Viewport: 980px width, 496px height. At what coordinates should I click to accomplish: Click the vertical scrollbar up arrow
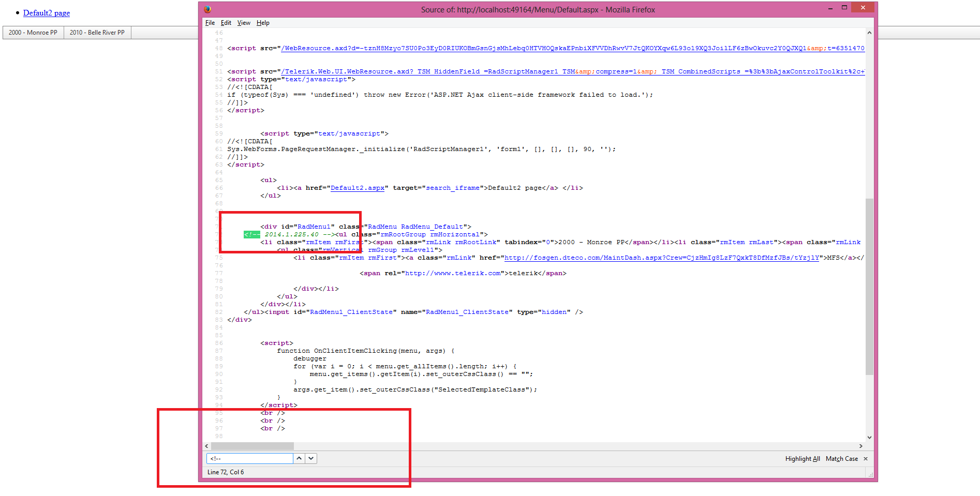[x=869, y=33]
